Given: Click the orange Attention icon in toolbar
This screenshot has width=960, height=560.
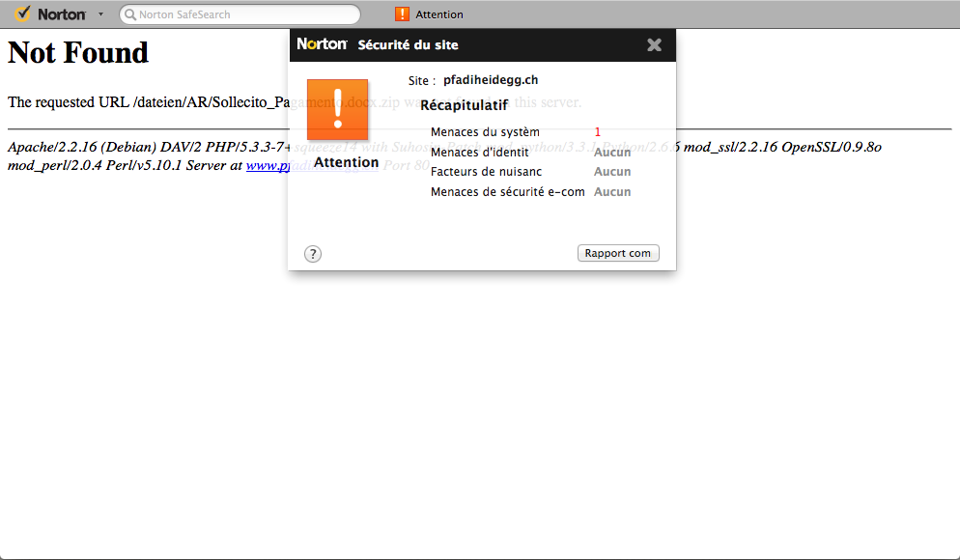Looking at the screenshot, I should pos(402,14).
